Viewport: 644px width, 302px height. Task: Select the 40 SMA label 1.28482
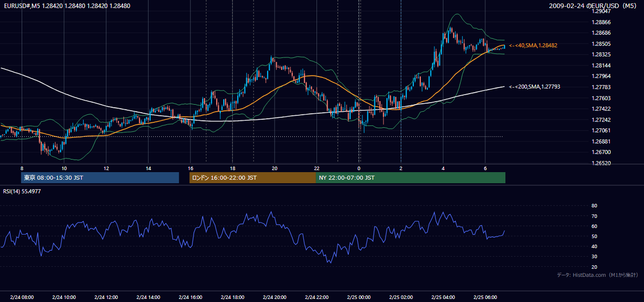[533, 45]
